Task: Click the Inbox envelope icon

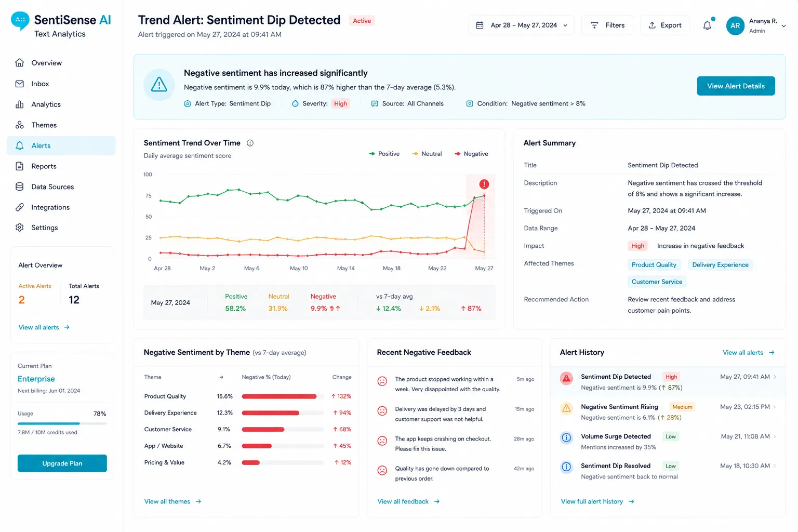Action: tap(20, 84)
